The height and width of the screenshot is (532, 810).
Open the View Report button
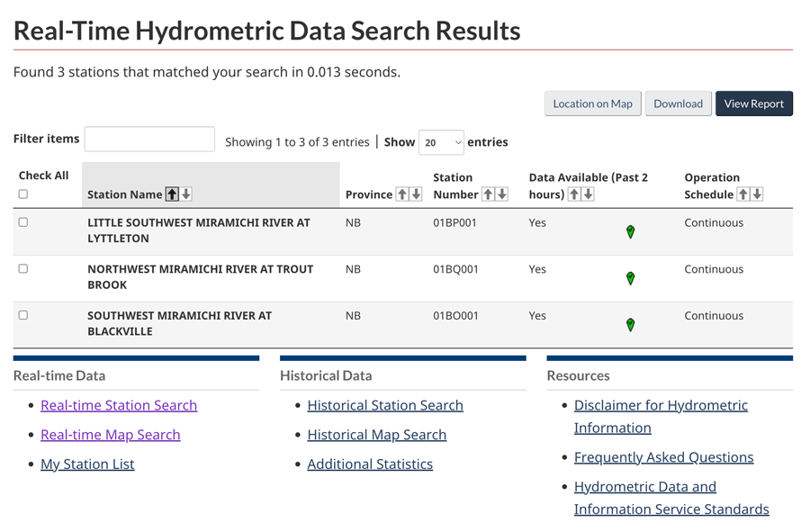[x=753, y=104]
